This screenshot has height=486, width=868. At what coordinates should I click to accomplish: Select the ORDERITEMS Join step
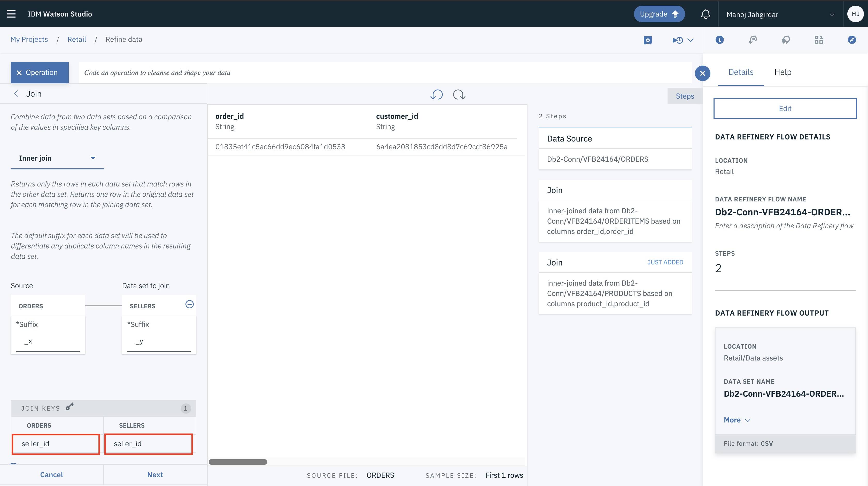pos(615,211)
